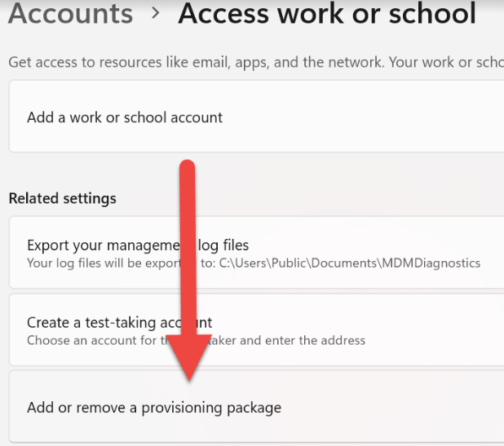Image resolution: width=504 pixels, height=446 pixels.
Task: Click the 'enter the address' test-taker subtitle
Action: click(x=326, y=340)
